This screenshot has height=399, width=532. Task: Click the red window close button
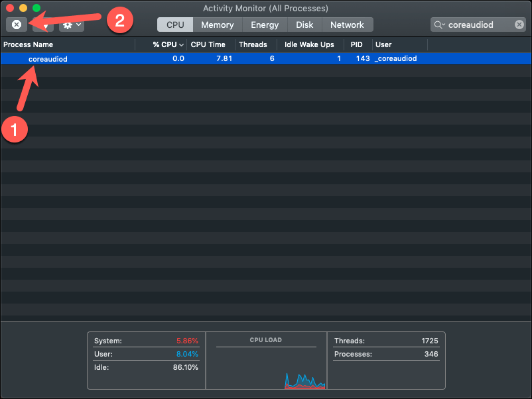(10, 8)
